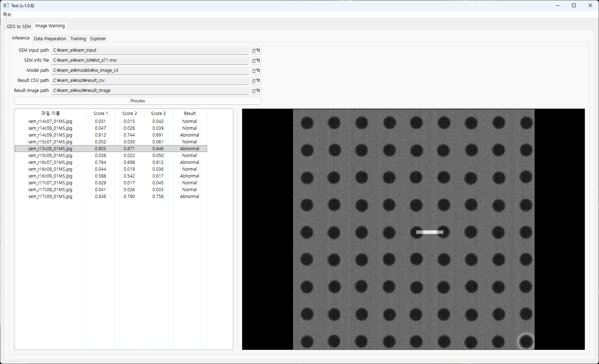599x364 pixels.
Task: Click the 0.812 Score 1 value
Action: coord(100,135)
